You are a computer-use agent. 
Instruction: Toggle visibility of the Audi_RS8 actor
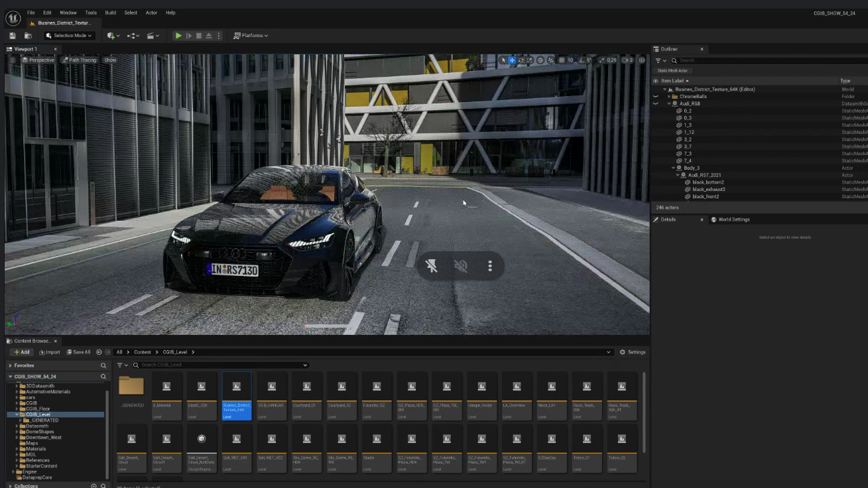click(x=655, y=104)
